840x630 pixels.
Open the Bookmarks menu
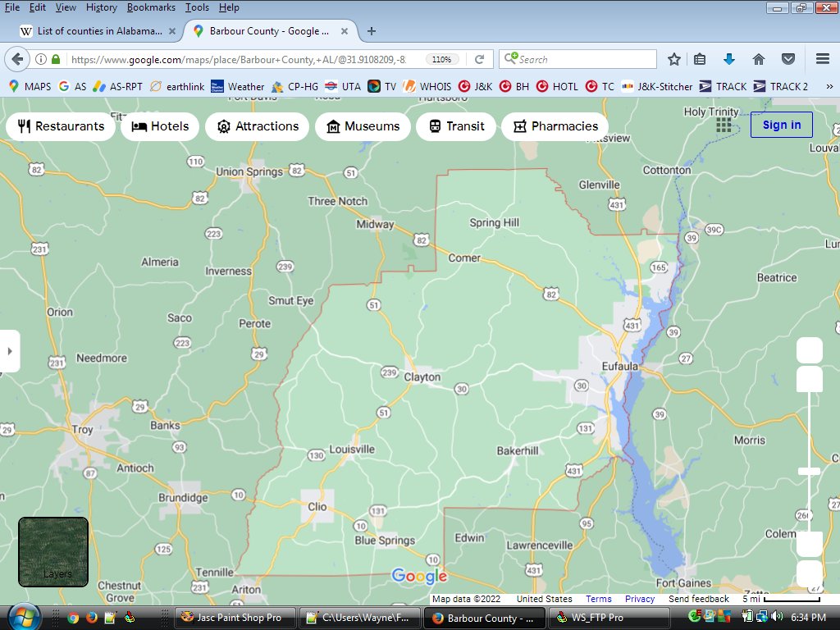[151, 7]
